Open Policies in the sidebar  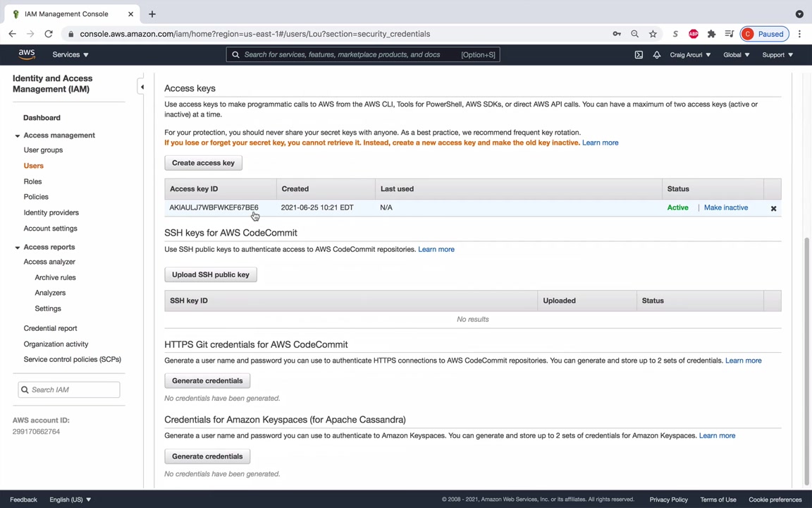36,197
